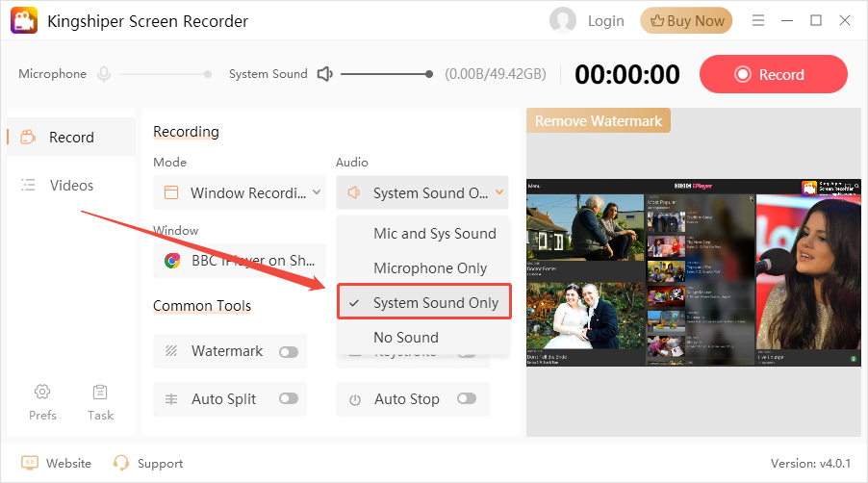Open the Support link

(x=148, y=463)
